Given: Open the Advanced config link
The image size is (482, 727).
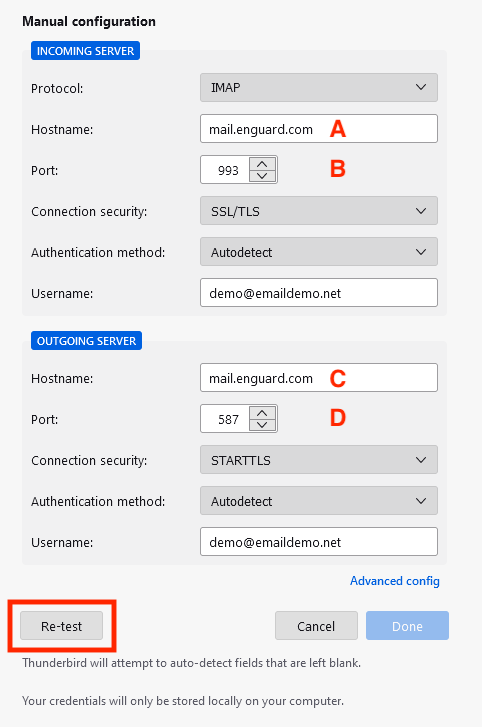Looking at the screenshot, I should coord(395,581).
